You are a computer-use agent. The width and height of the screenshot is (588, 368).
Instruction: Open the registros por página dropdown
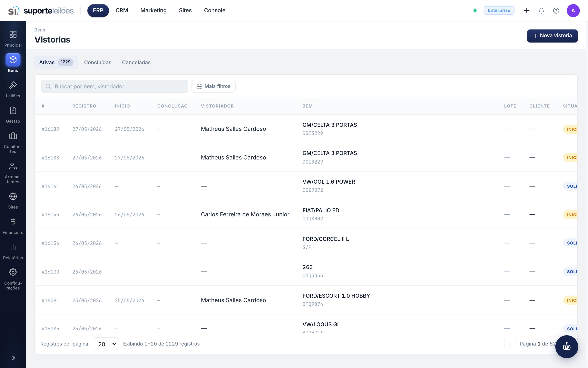105,344
